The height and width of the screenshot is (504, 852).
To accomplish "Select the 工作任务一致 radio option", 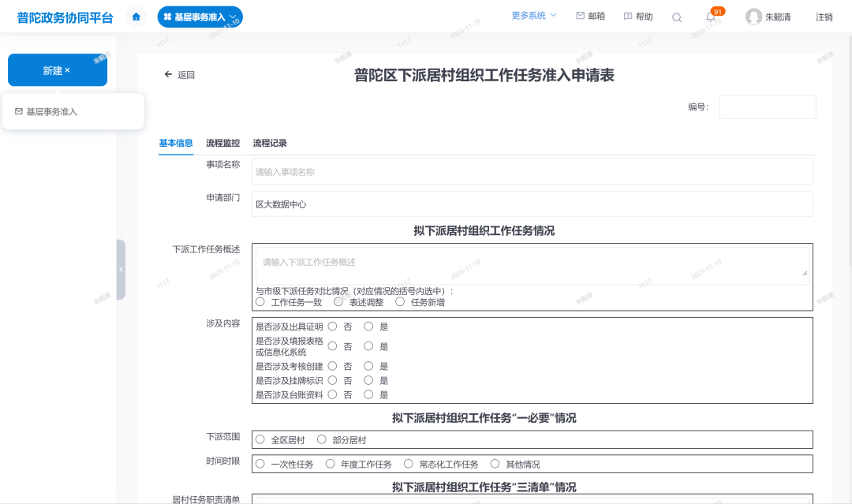I will point(262,301).
